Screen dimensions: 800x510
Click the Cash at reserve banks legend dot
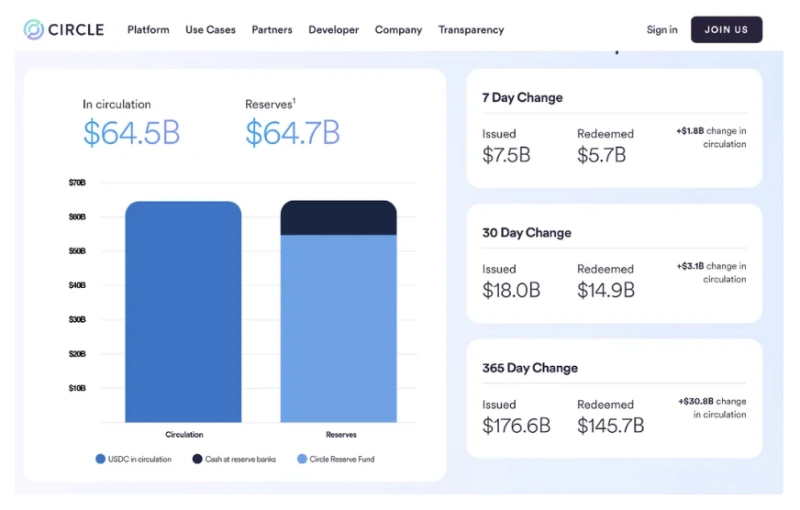(197, 459)
